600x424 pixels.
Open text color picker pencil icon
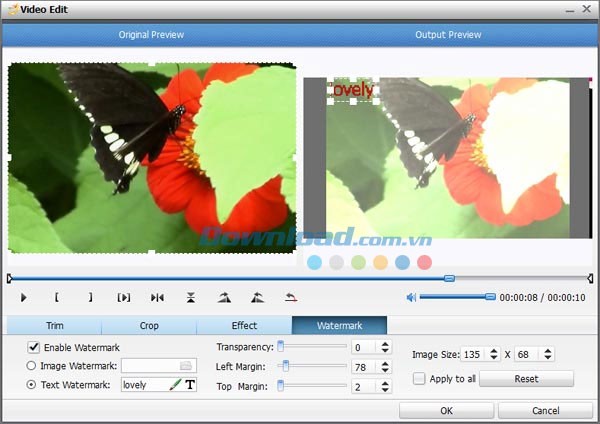tap(175, 384)
